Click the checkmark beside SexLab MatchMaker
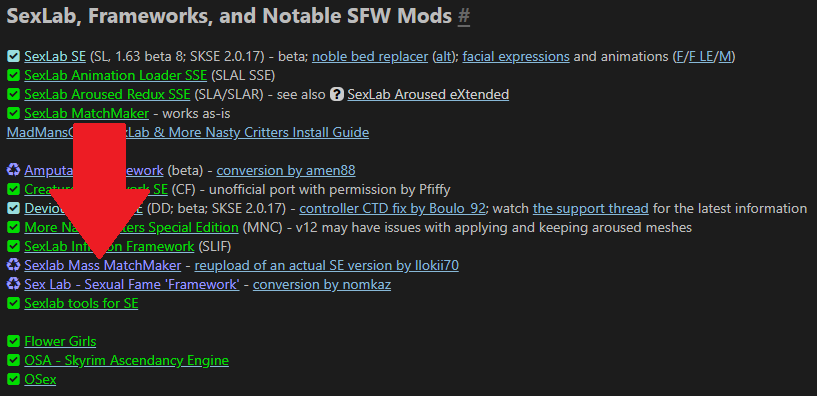The width and height of the screenshot is (817, 396). [14, 114]
